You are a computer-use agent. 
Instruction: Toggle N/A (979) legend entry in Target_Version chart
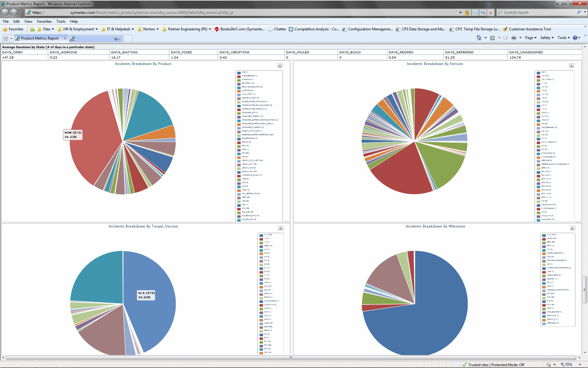click(x=268, y=235)
